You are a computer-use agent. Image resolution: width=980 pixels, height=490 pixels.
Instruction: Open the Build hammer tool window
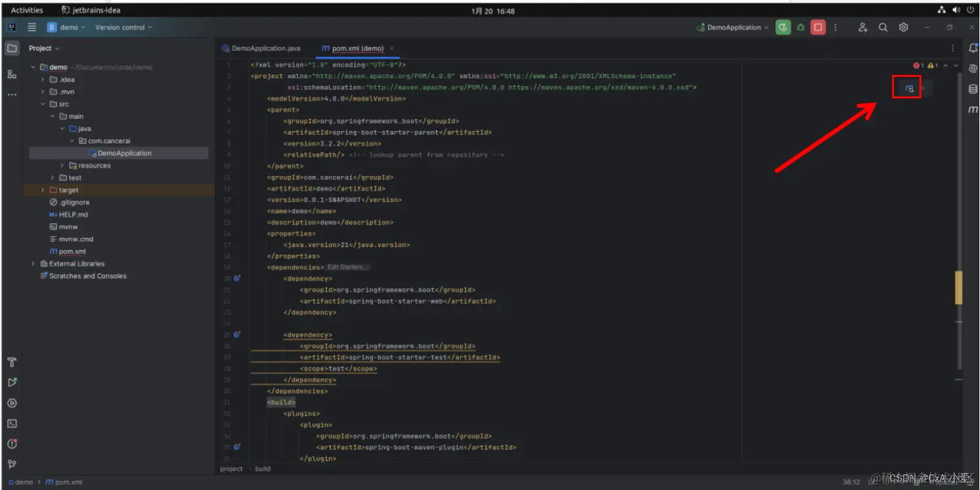[12, 362]
